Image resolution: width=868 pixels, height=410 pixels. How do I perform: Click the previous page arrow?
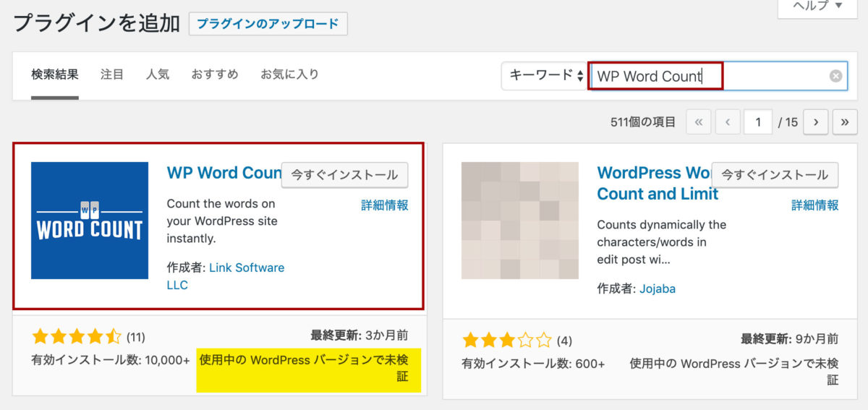(x=728, y=122)
